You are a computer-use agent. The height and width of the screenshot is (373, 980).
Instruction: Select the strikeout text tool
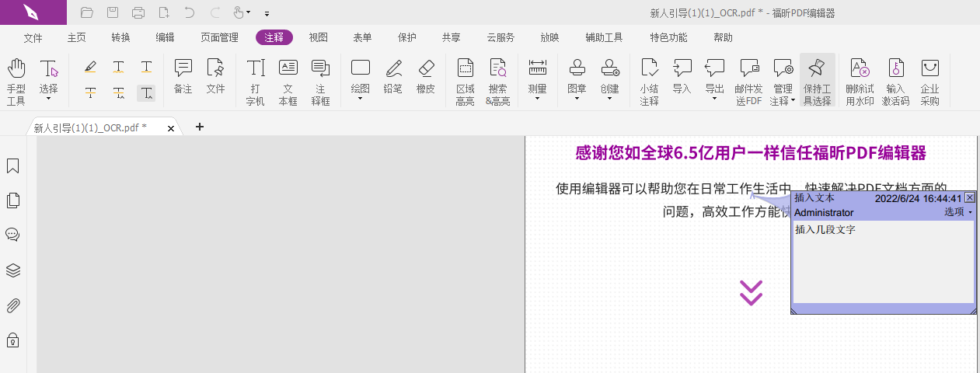pos(90,93)
